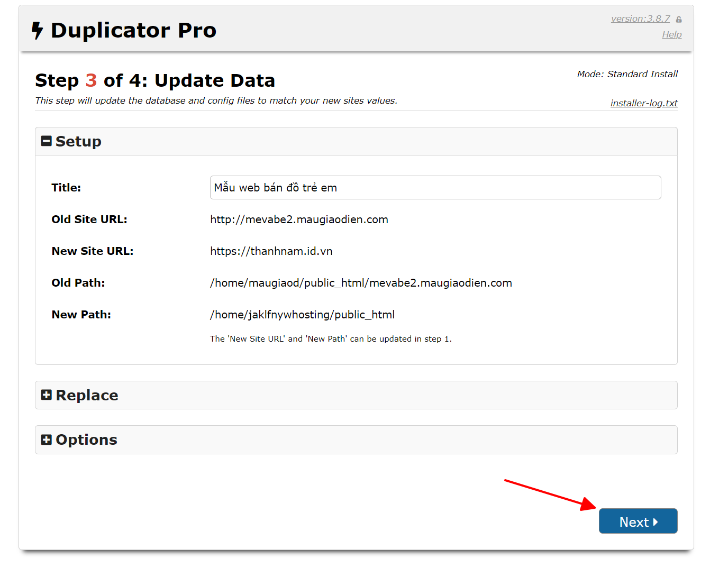Click the Replace section header title
This screenshot has width=728, height=577.
87,395
